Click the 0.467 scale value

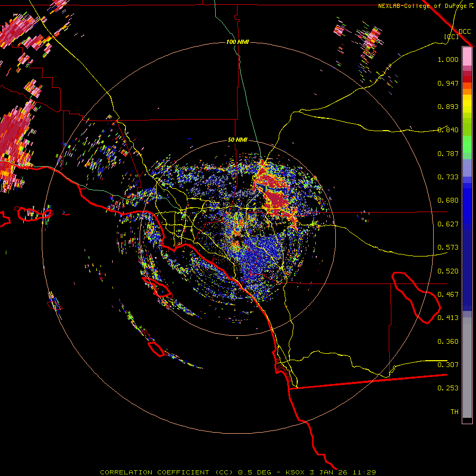(448, 295)
